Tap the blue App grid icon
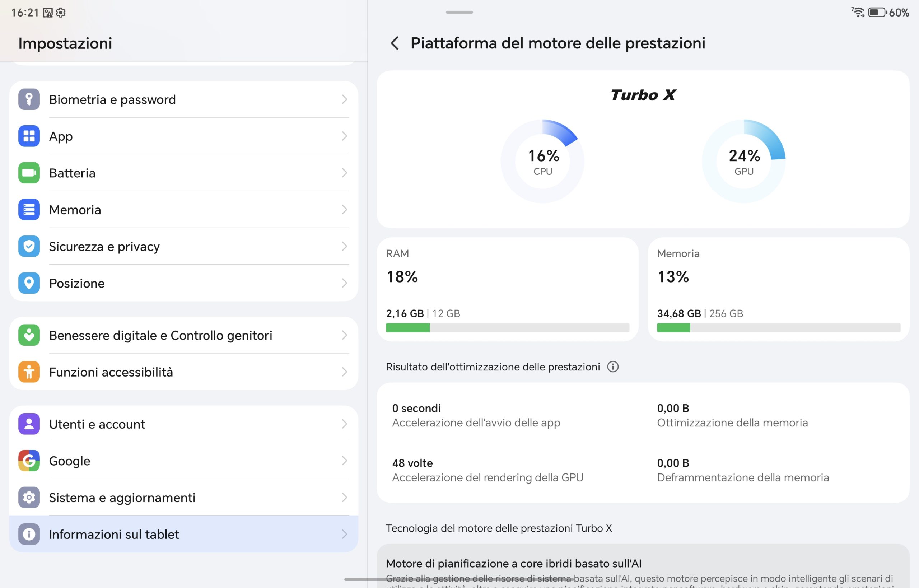The height and width of the screenshot is (588, 919). [29, 136]
